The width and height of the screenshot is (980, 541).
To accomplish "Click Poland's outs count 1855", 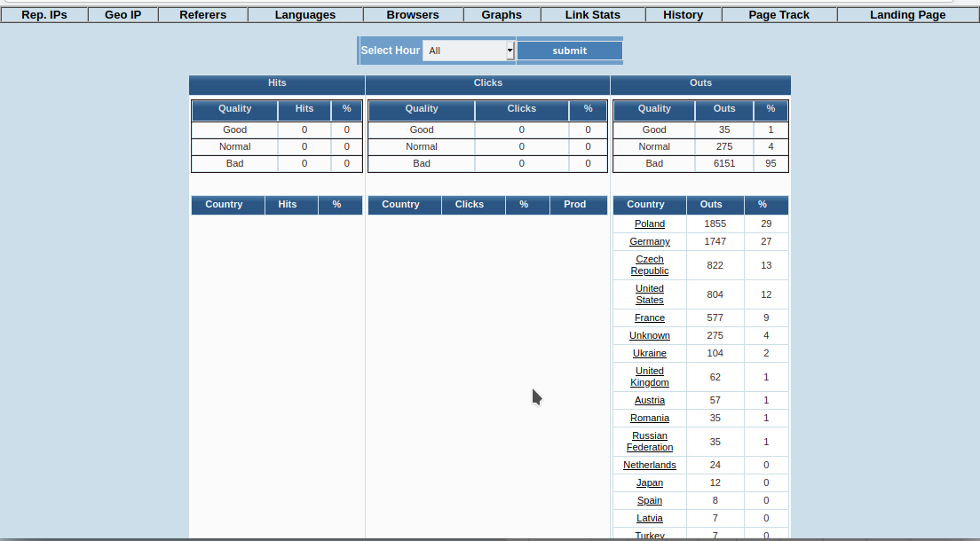I will click(x=715, y=223).
